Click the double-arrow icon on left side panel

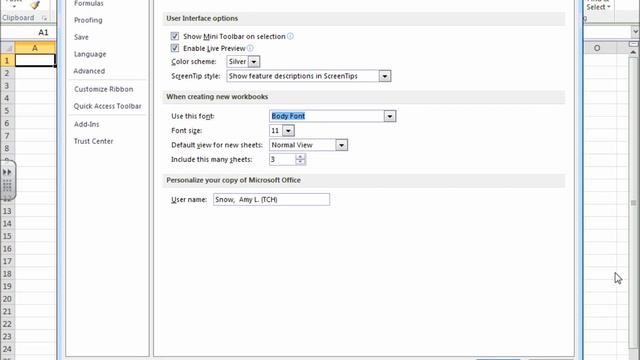(x=7, y=172)
